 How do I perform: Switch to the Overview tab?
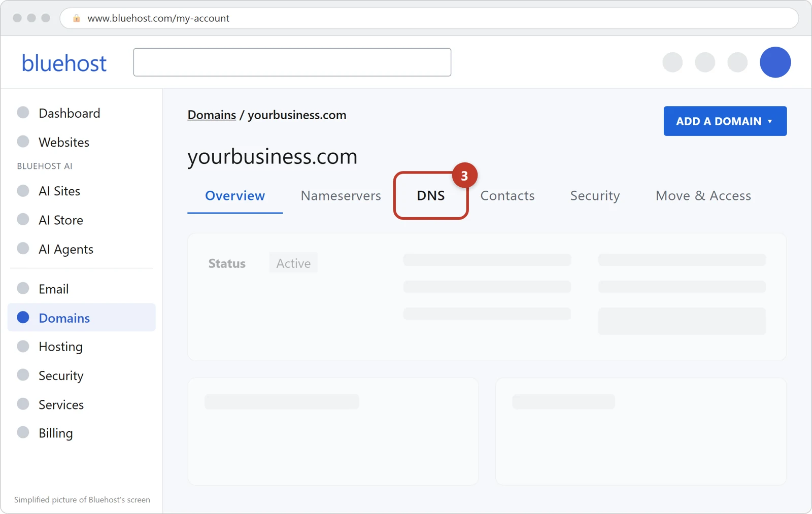(235, 196)
